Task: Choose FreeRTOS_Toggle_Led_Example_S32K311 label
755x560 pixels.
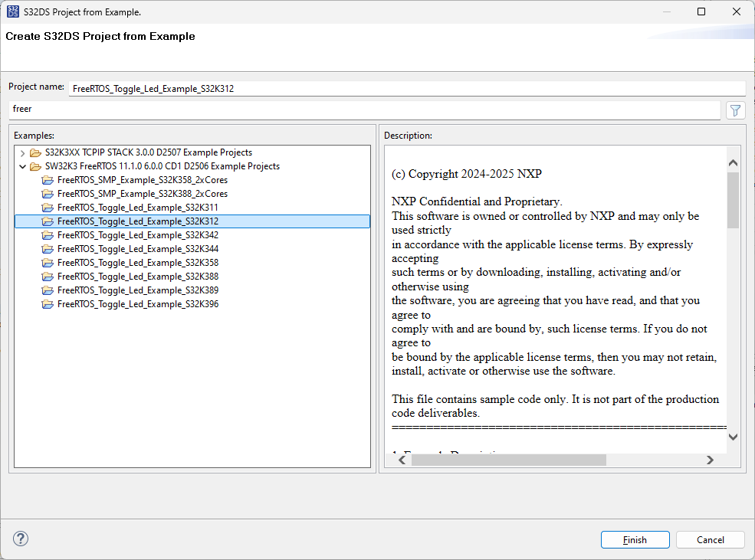Action: 138,208
